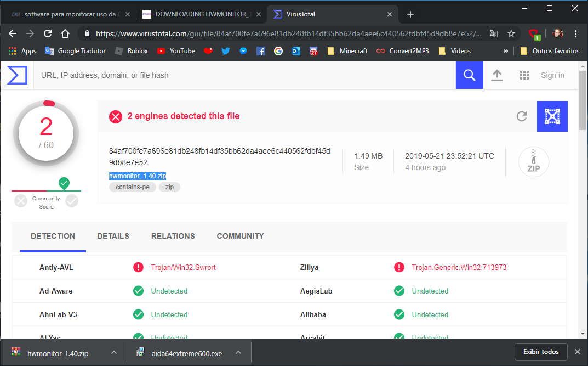Image resolution: width=588 pixels, height=366 pixels.
Task: Click the ZIP file type icon
Action: (533, 162)
